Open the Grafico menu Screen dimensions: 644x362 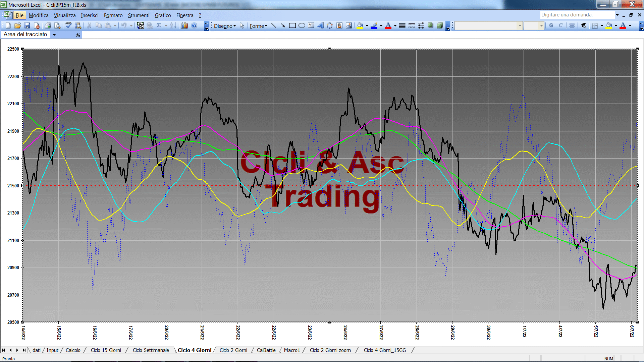[163, 15]
